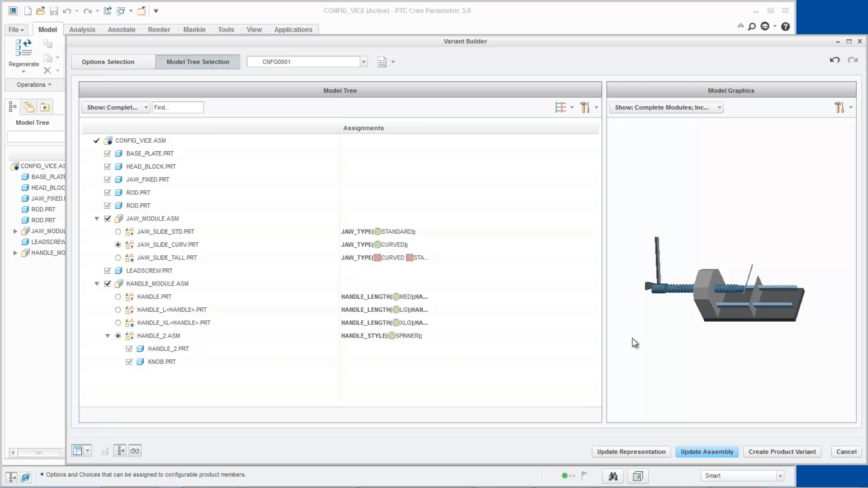Click Update Assembly button
This screenshot has height=488, width=868.
(707, 452)
